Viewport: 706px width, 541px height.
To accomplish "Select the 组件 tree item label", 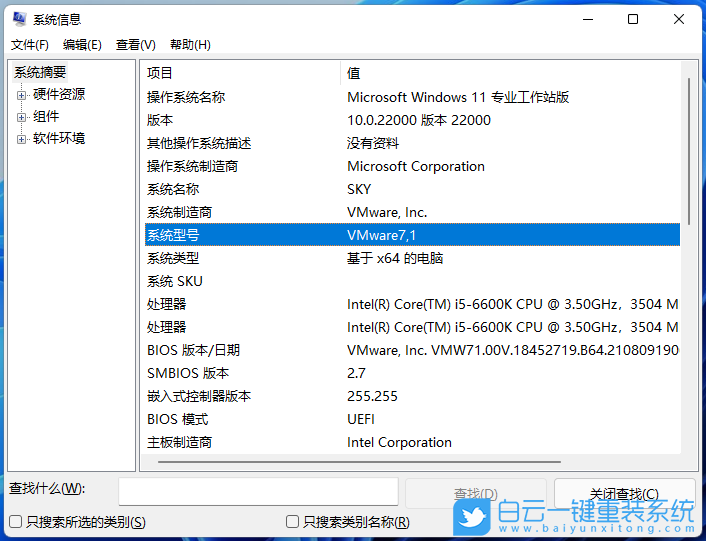I will [x=46, y=116].
